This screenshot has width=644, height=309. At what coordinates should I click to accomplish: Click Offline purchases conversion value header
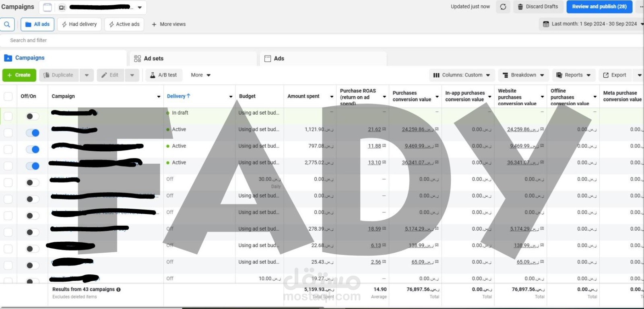click(570, 97)
